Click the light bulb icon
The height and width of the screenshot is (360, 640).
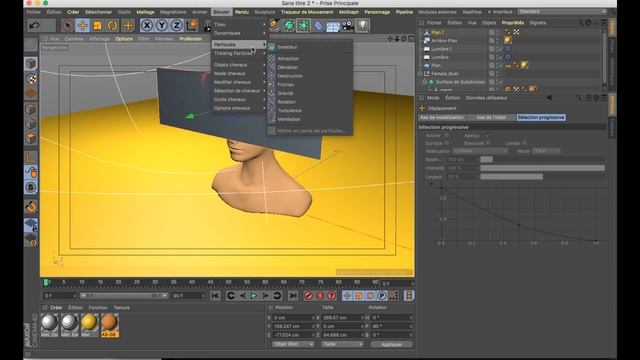(362, 26)
